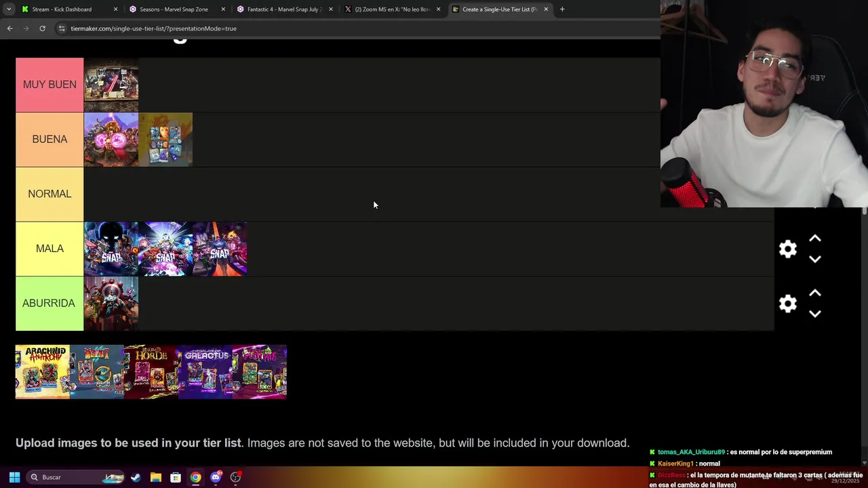Move the ABURRIDA row down
This screenshot has width=868, height=488.
815,314
